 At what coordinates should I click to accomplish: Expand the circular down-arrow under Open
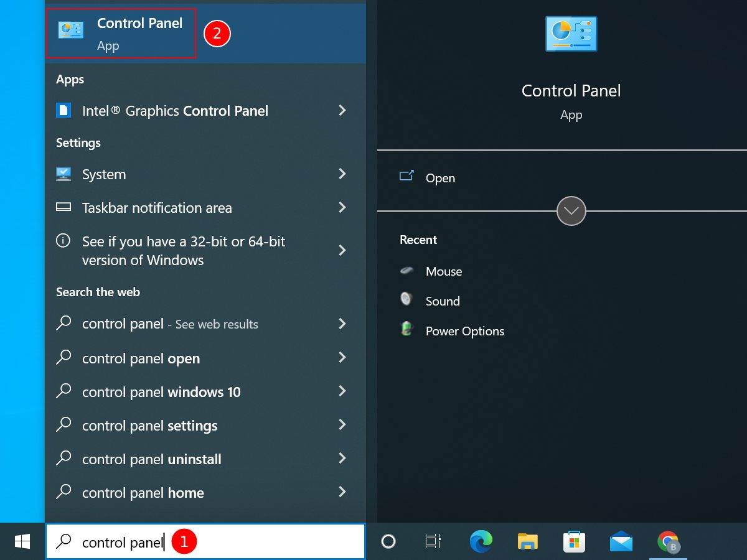point(571,211)
